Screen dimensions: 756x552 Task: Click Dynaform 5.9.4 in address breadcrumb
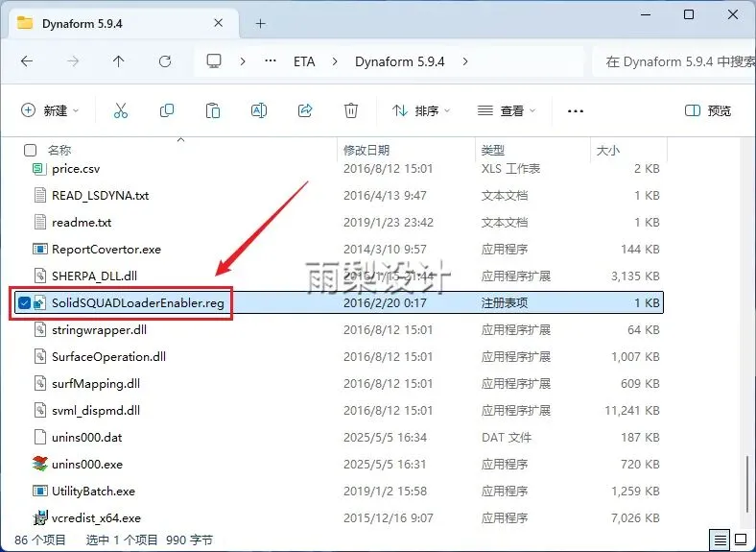400,61
